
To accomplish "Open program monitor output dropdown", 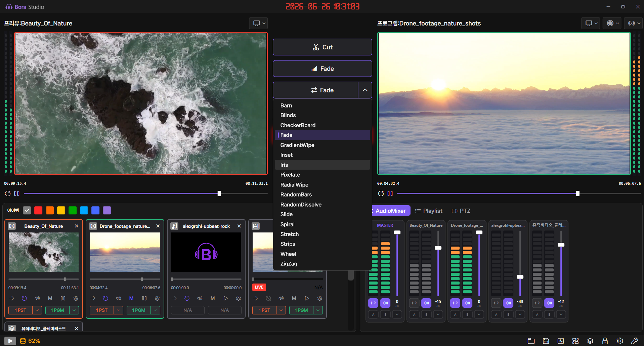I will point(591,23).
